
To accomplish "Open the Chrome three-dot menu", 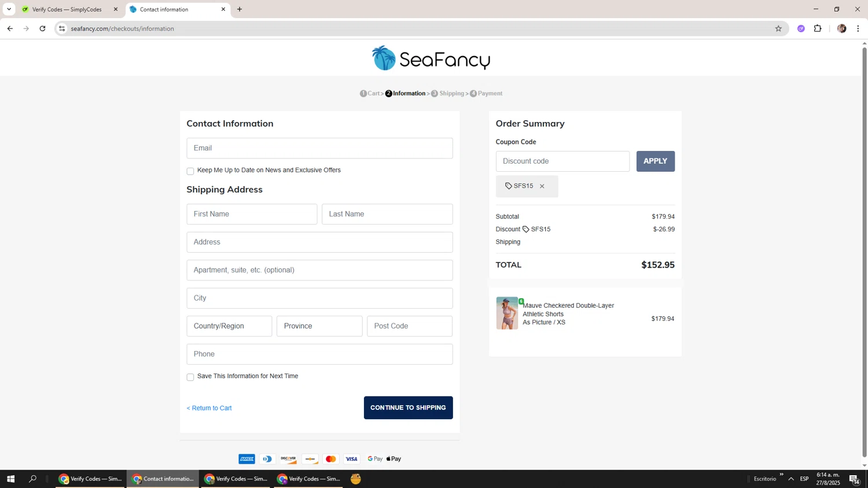I will (858, 28).
